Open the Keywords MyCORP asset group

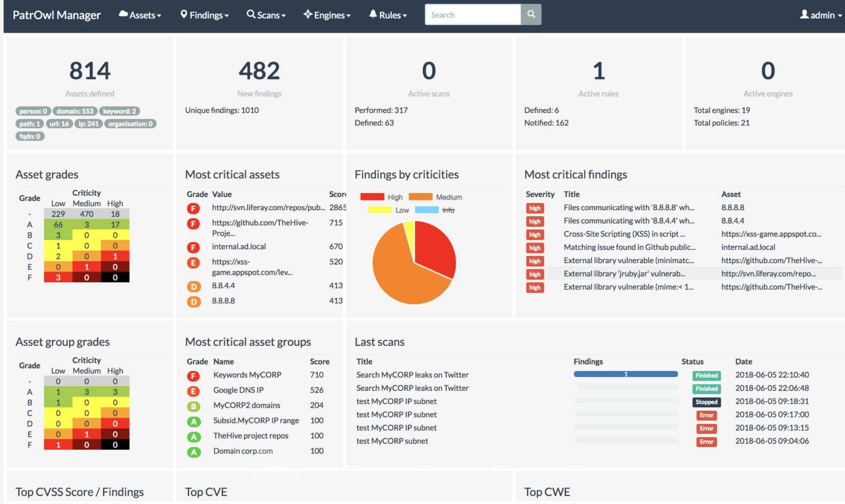(247, 375)
